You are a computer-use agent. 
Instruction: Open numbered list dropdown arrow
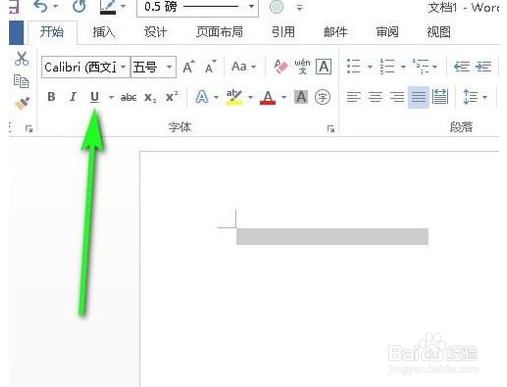tap(403, 67)
